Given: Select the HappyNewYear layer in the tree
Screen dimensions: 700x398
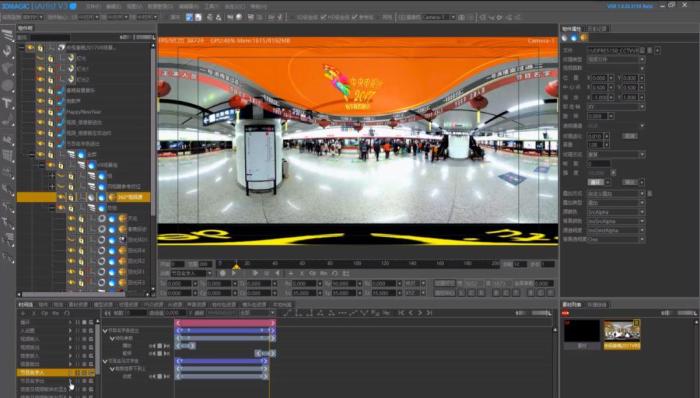Looking at the screenshot, I should (x=85, y=112).
